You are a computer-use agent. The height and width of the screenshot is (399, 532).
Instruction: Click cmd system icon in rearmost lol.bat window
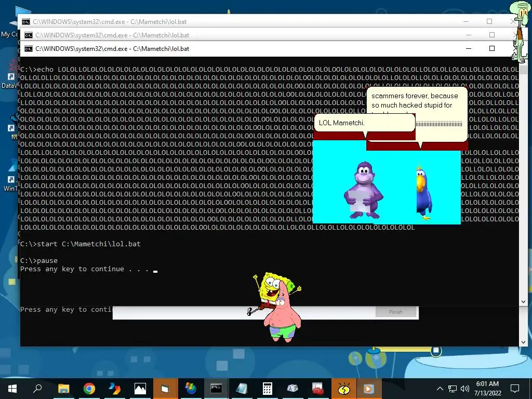[x=26, y=22]
